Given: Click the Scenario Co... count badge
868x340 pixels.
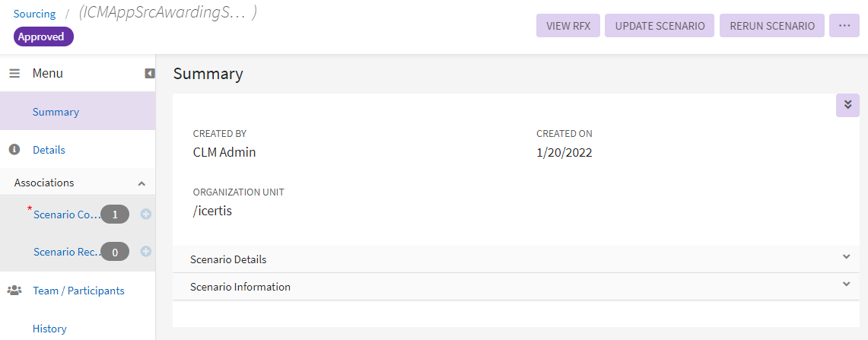Looking at the screenshot, I should click(115, 214).
